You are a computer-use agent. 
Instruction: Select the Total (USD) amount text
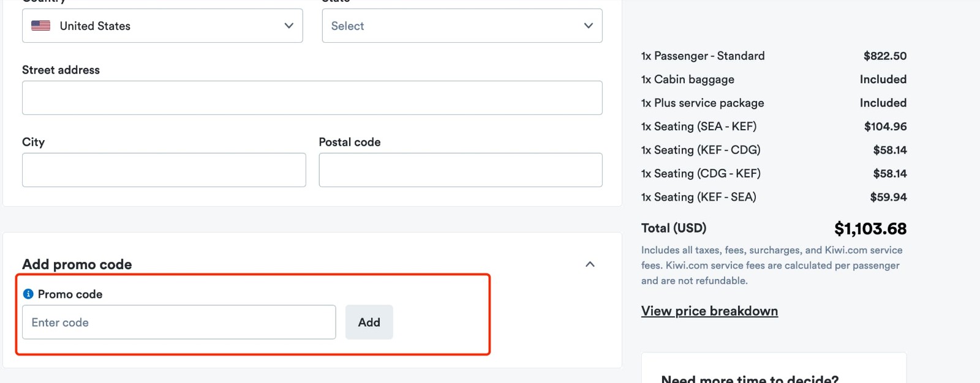tap(871, 228)
